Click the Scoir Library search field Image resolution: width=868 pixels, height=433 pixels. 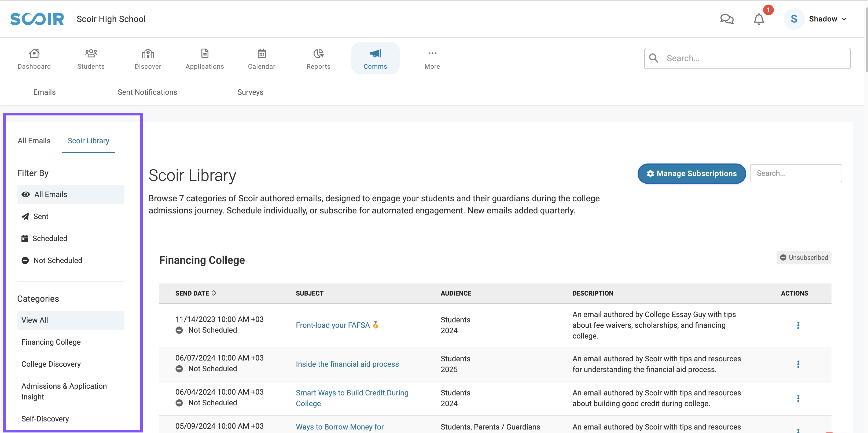coord(796,173)
